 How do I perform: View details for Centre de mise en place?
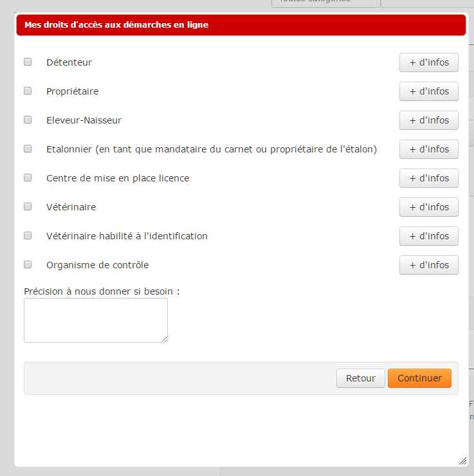click(428, 178)
